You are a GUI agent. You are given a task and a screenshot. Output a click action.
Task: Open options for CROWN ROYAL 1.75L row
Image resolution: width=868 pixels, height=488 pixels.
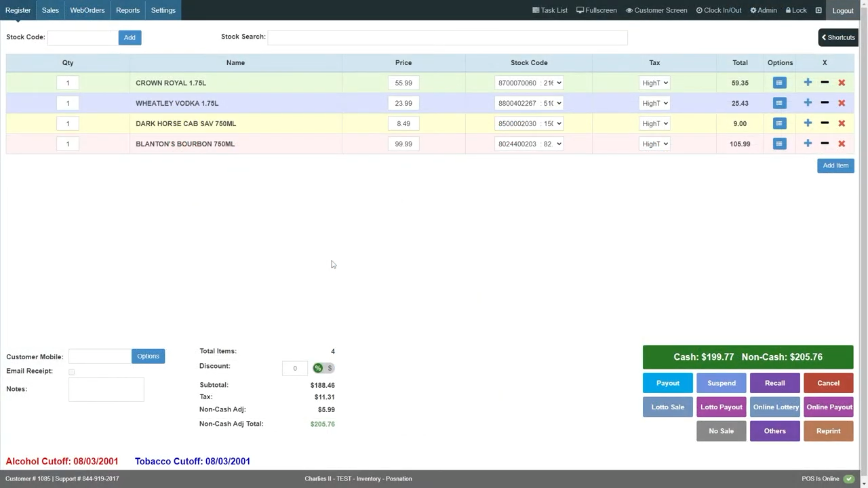coord(779,83)
